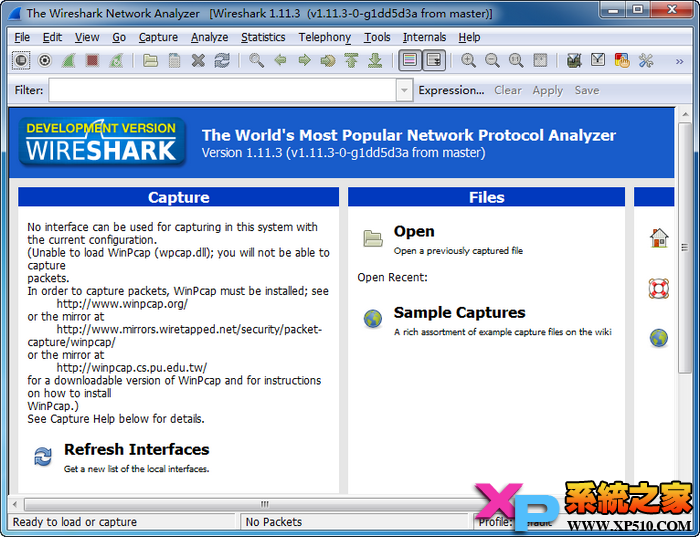Viewport: 700px width, 537px height.
Task: Go forward in packet history arrow
Action: click(304, 60)
